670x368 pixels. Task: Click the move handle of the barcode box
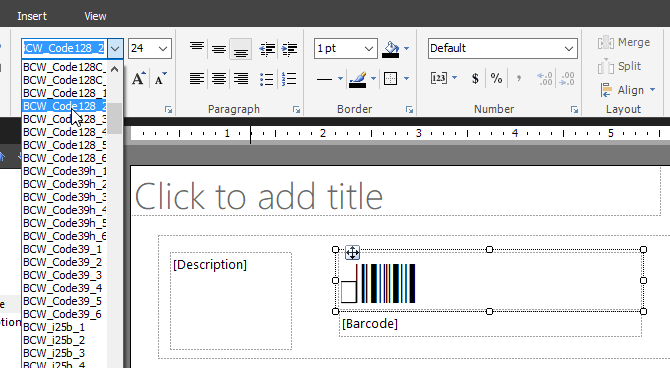point(353,253)
